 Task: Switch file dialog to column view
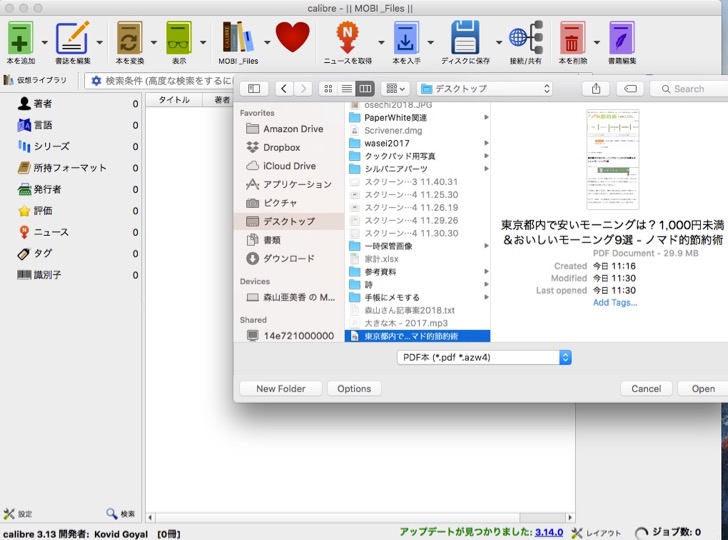(365, 89)
